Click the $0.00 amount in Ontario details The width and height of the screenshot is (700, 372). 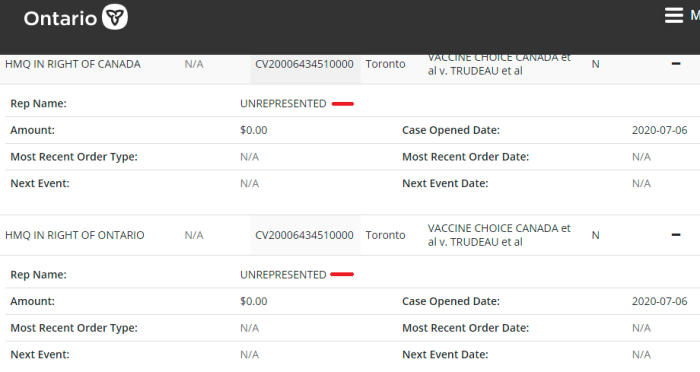[x=254, y=301]
